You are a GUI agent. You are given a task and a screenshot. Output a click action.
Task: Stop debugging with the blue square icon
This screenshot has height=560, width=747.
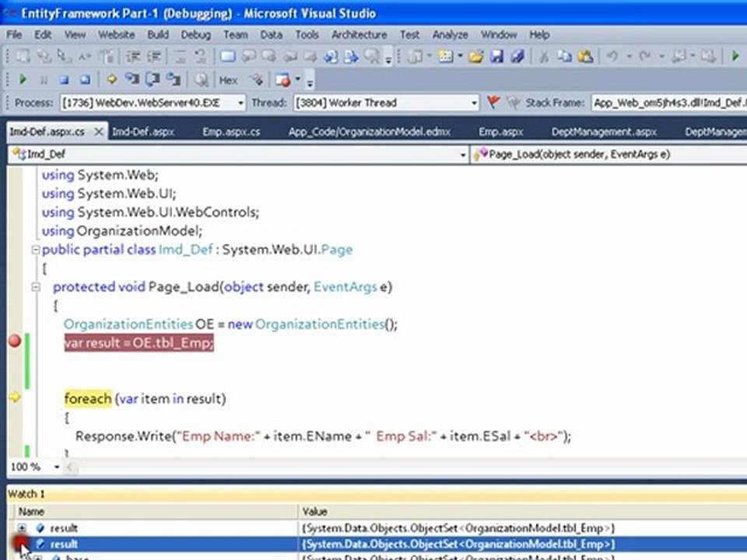[x=64, y=80]
